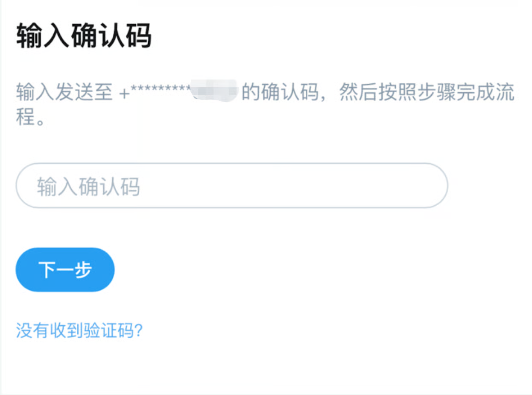Click the blue 下一步 button
The width and height of the screenshot is (532, 395).
65,270
